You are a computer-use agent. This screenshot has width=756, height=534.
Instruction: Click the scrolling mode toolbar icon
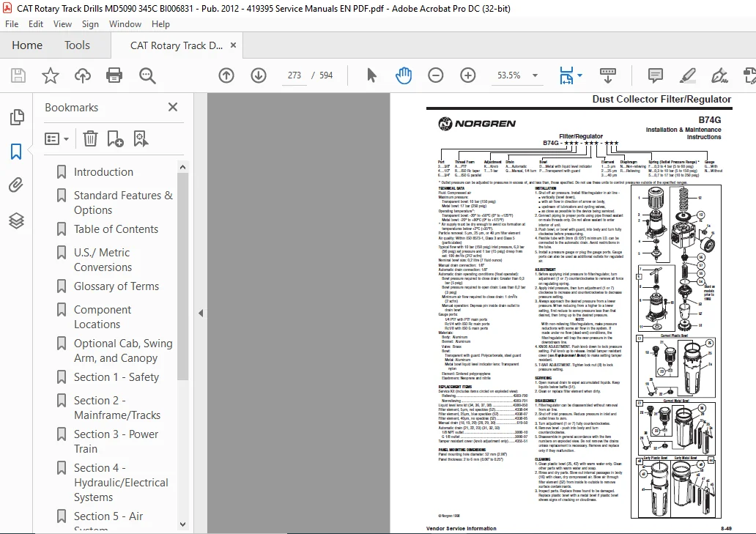[607, 75]
